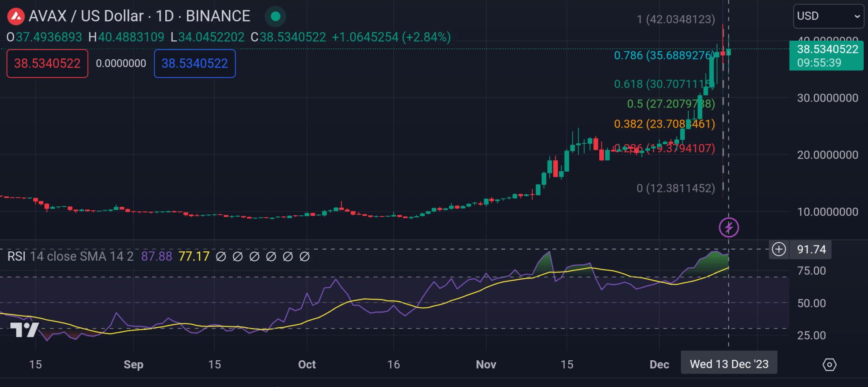Click the last empty-value symbol in RSI legend
The height and width of the screenshot is (387, 868).
304,256
